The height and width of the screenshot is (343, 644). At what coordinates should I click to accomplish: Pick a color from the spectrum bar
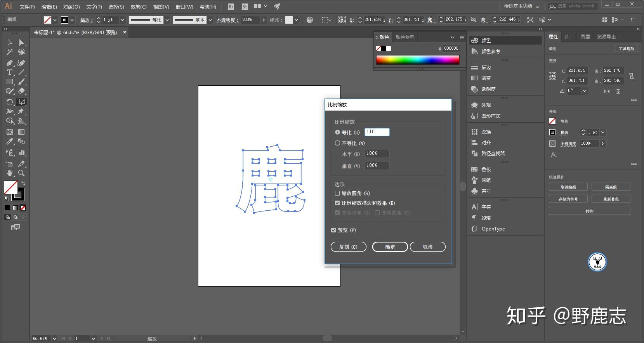[418, 60]
